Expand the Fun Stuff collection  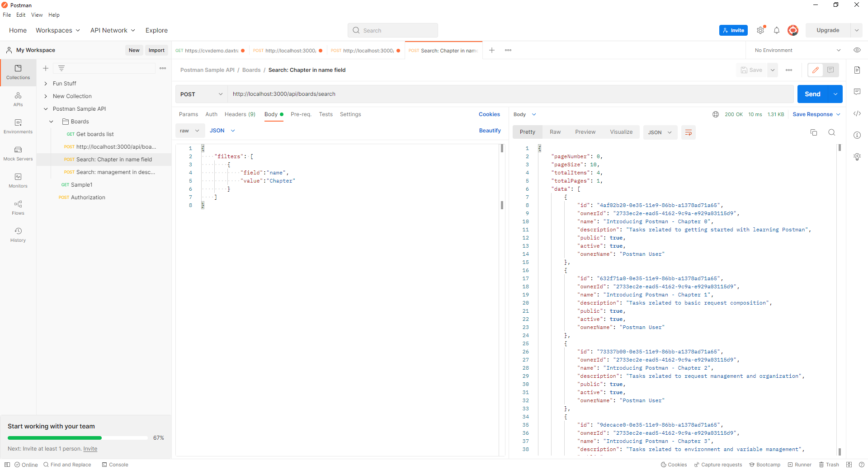(46, 84)
